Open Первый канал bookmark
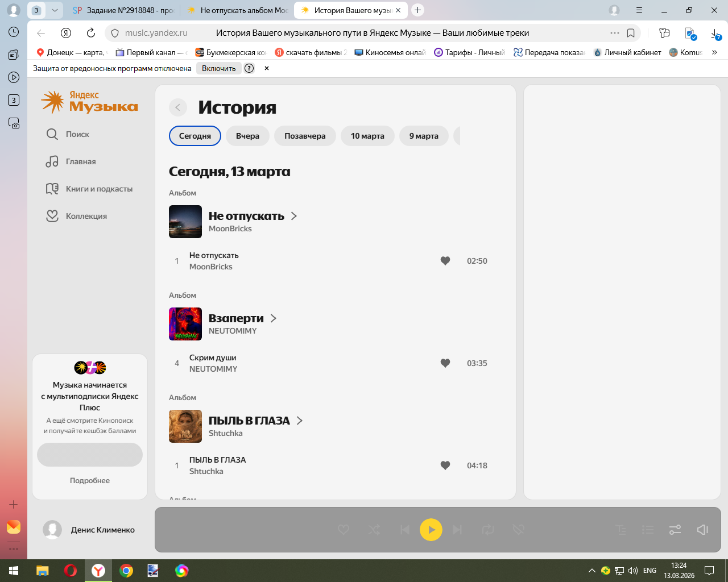Screen dimensions: 728x582 click(151, 52)
